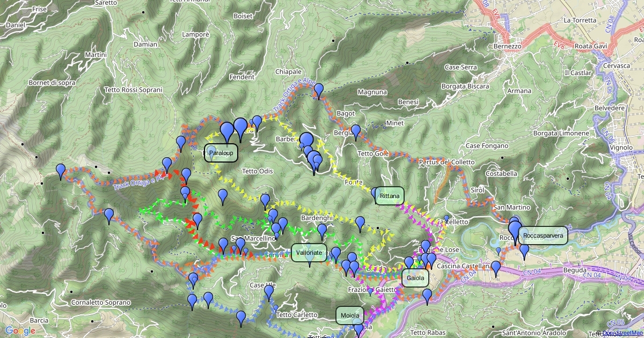Image resolution: width=644 pixels, height=338 pixels.
Task: Click the Google logo link
Action: pyautogui.click(x=20, y=330)
